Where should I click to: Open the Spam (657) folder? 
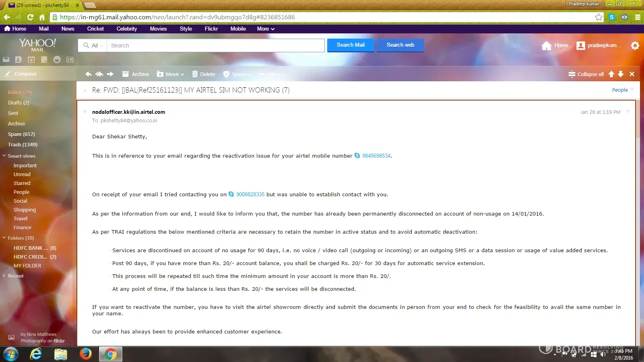pos(21,134)
